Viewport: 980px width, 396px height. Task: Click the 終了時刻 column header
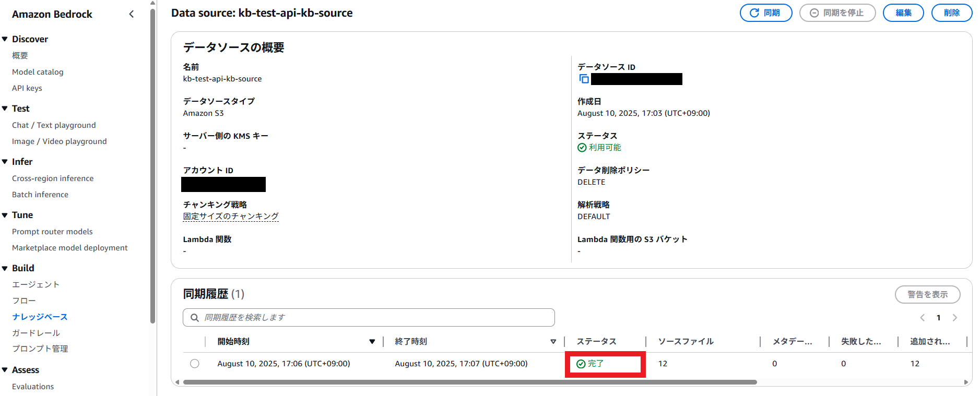coord(411,342)
